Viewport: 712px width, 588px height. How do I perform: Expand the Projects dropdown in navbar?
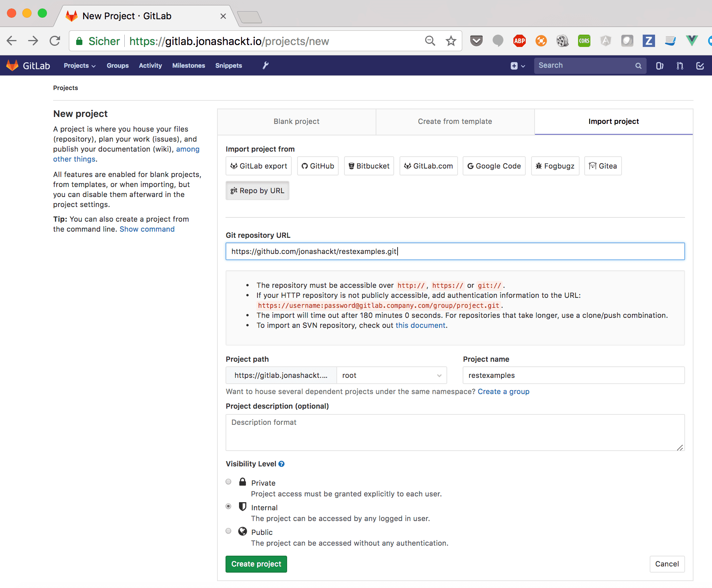tap(79, 66)
